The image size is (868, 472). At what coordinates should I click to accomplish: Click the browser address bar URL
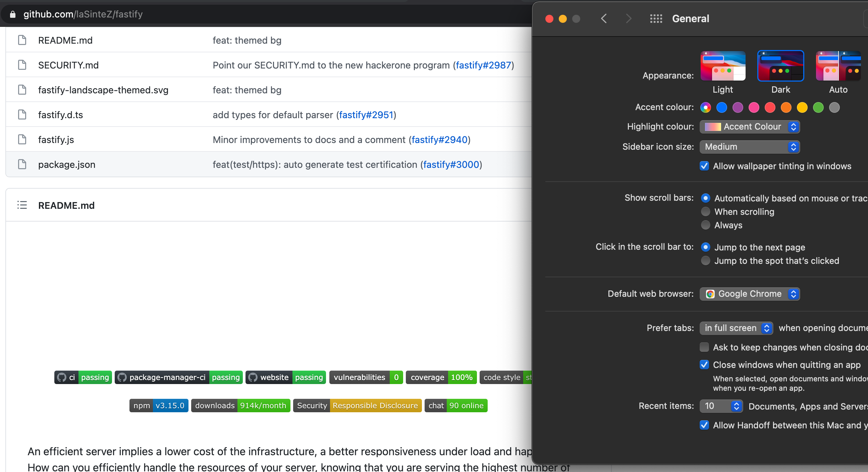(x=83, y=14)
